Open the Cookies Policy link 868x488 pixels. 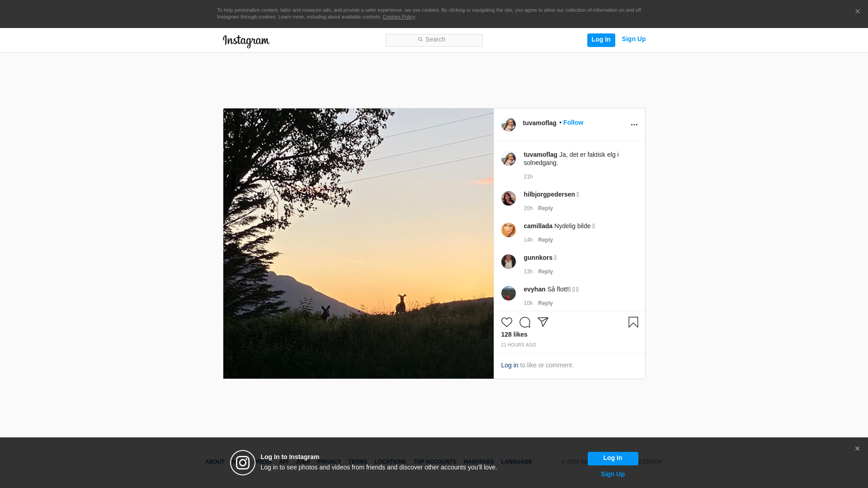click(399, 17)
